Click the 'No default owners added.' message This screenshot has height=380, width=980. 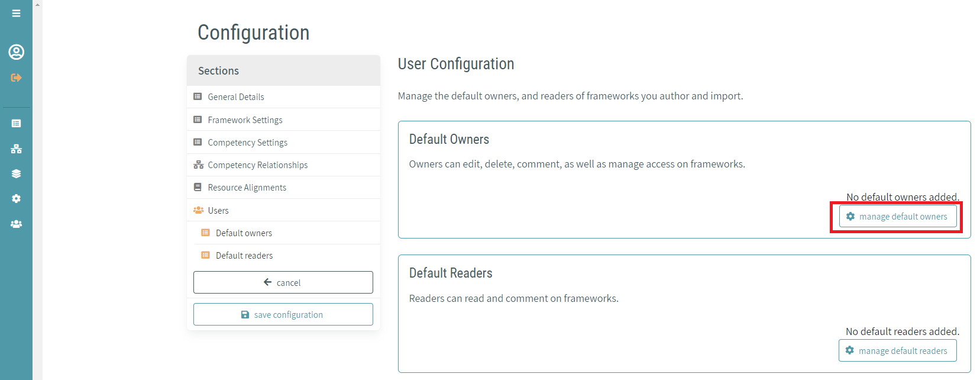[903, 197]
